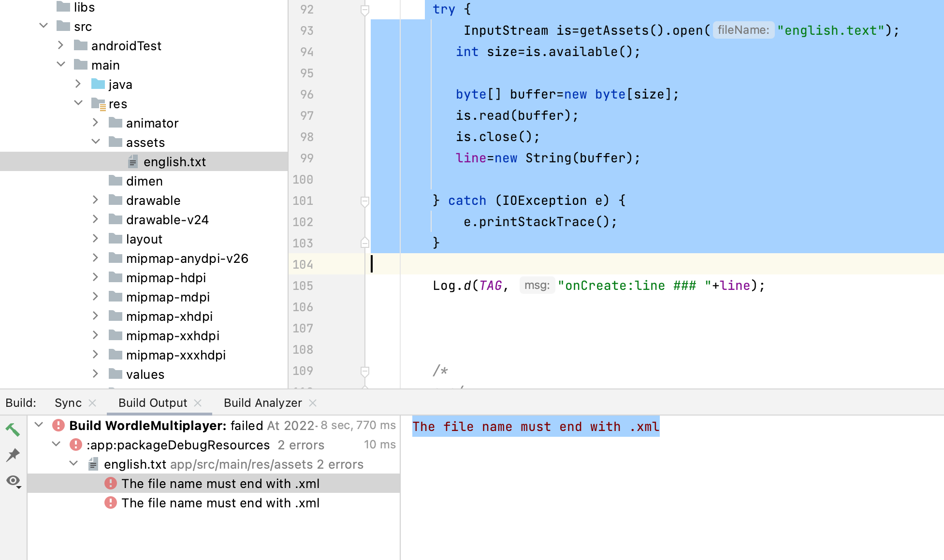Click the line=new String(buffer) statement
The width and height of the screenshot is (944, 560).
tap(548, 158)
